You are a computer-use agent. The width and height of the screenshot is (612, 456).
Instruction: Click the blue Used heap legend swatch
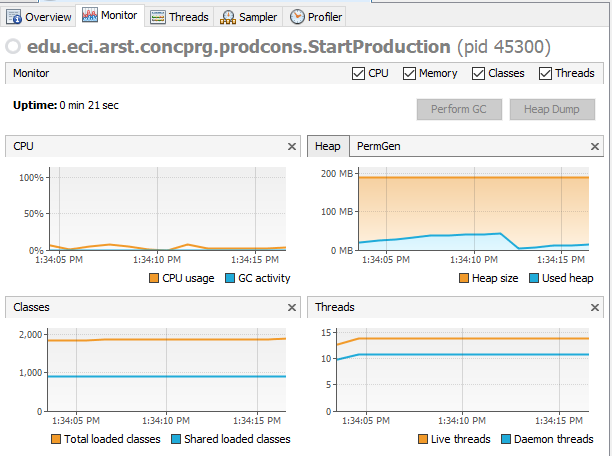(x=534, y=278)
